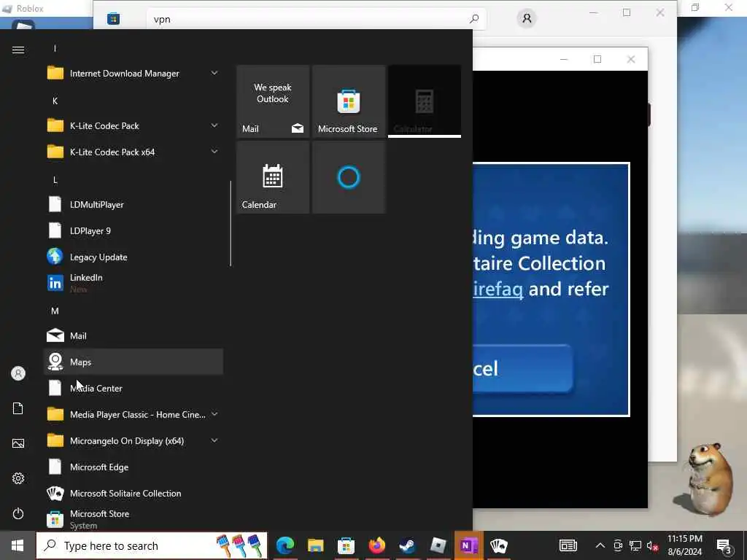Click the Power icon in Start sidebar
The height and width of the screenshot is (560, 747).
click(18, 513)
